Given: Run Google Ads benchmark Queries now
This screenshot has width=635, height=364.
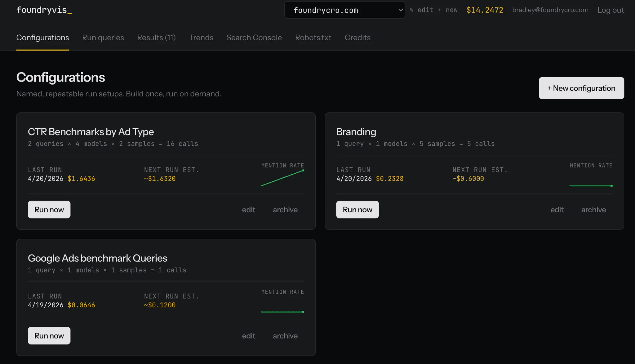Looking at the screenshot, I should [x=49, y=335].
